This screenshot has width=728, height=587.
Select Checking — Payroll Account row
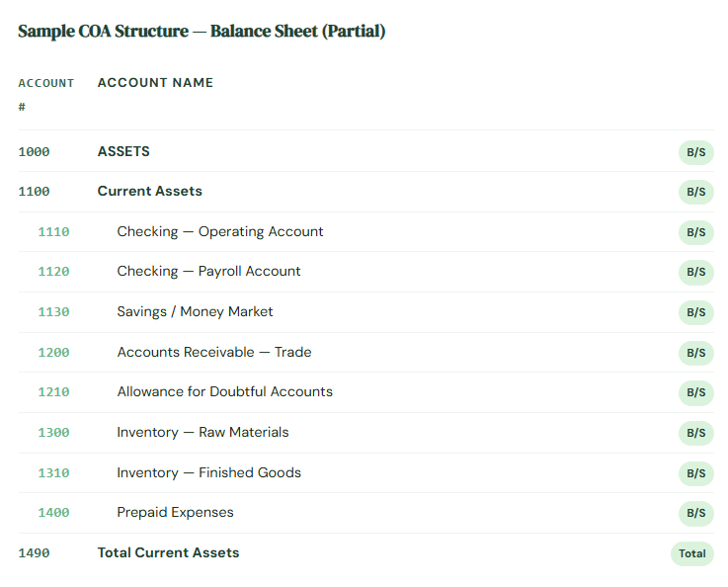point(208,272)
